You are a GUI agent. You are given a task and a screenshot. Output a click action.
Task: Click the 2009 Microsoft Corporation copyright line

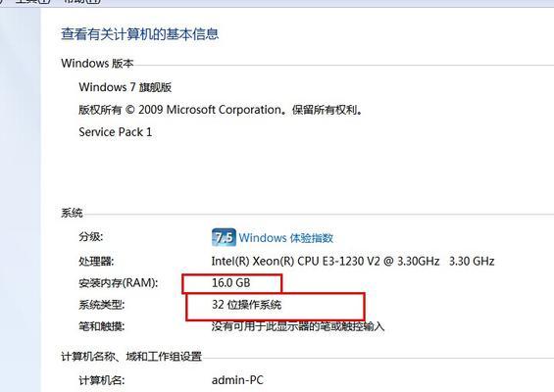[221, 110]
